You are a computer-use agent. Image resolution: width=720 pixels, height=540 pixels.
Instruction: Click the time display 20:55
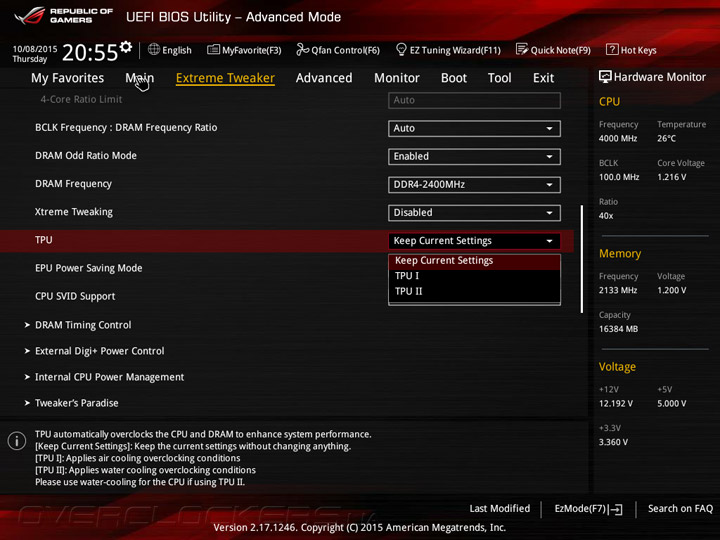pos(90,53)
